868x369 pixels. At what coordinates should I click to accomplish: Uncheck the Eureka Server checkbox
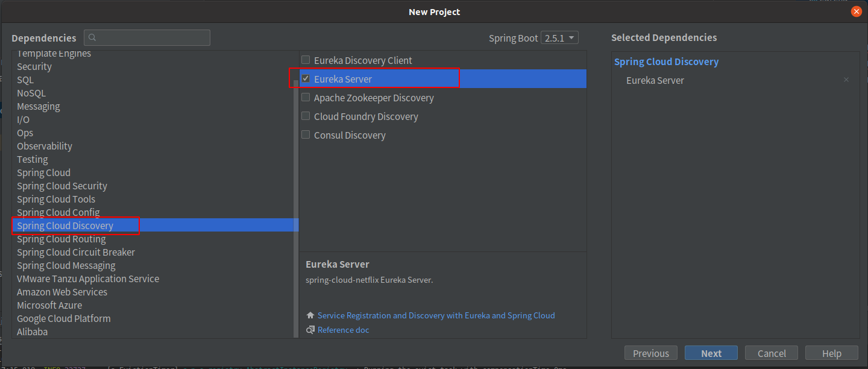tap(306, 79)
